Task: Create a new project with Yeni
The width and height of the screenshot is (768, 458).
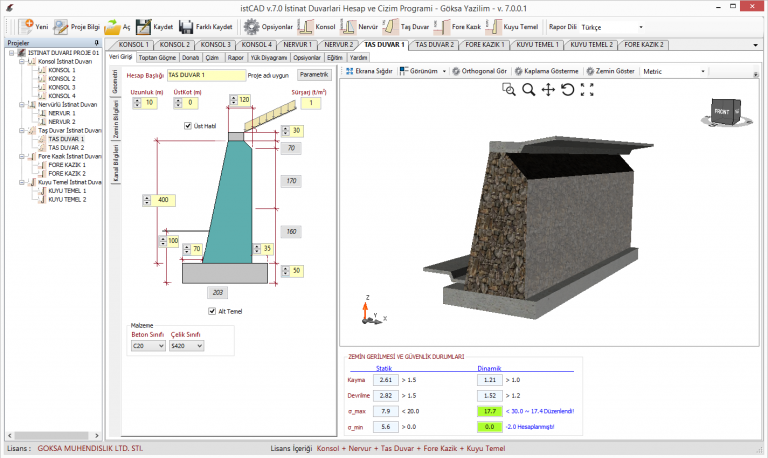Action: (33, 27)
